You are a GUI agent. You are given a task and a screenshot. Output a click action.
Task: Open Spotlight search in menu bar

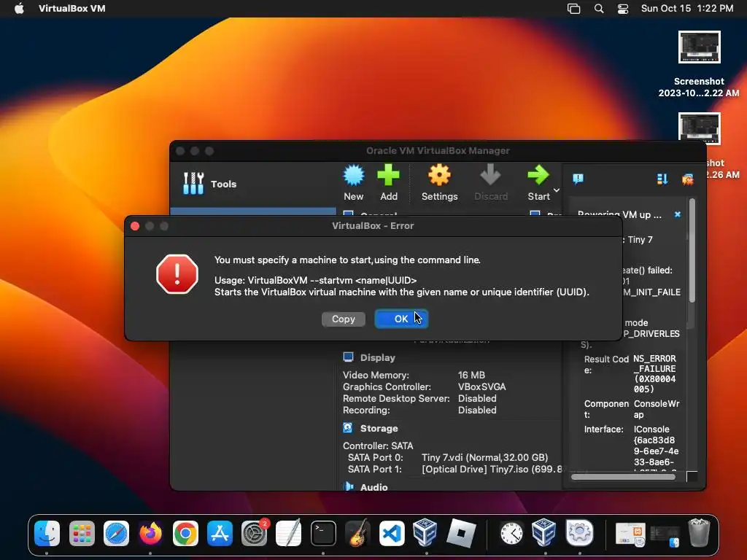click(599, 9)
